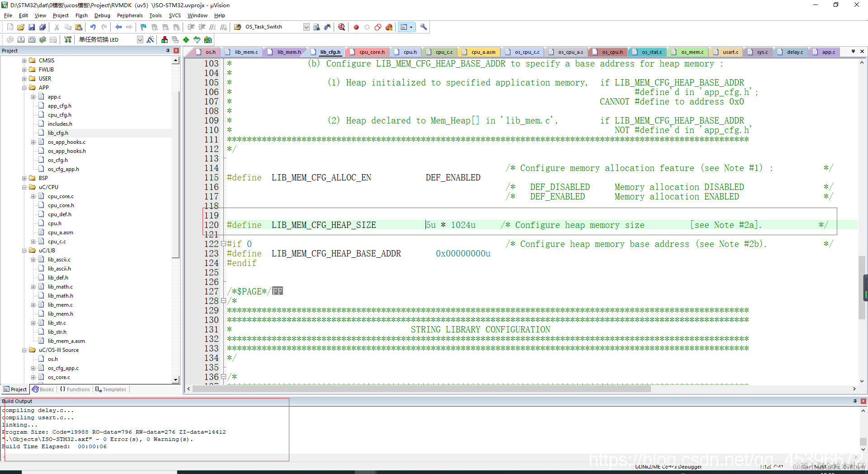Viewport: 868px width, 474px height.
Task: Insert a bookmark using flag icon
Action: coord(144,27)
